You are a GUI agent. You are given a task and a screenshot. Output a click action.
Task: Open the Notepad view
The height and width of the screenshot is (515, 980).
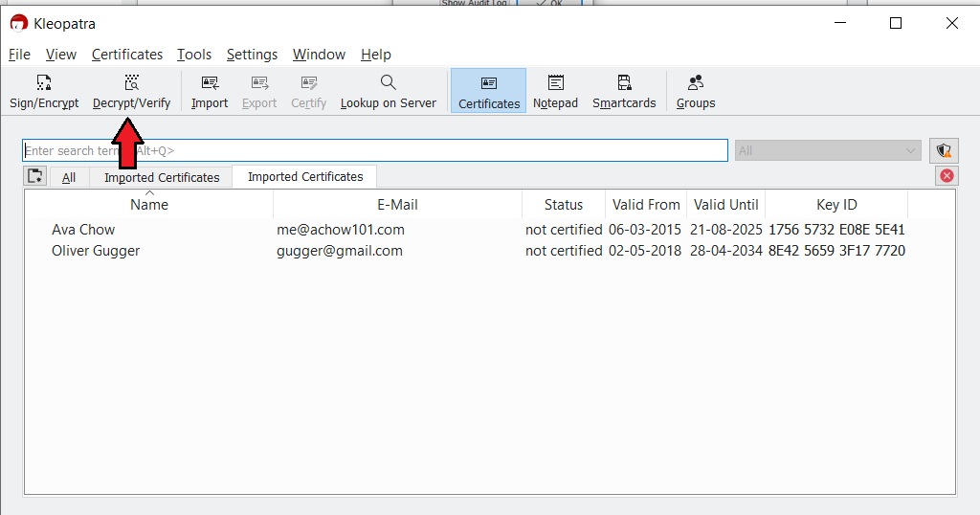(555, 91)
